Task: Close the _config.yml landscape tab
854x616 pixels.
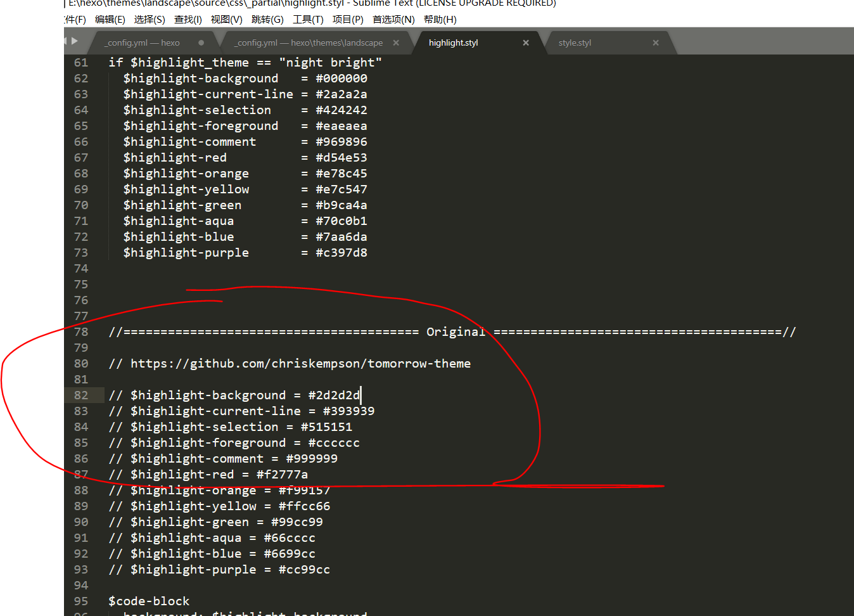Action: [396, 43]
